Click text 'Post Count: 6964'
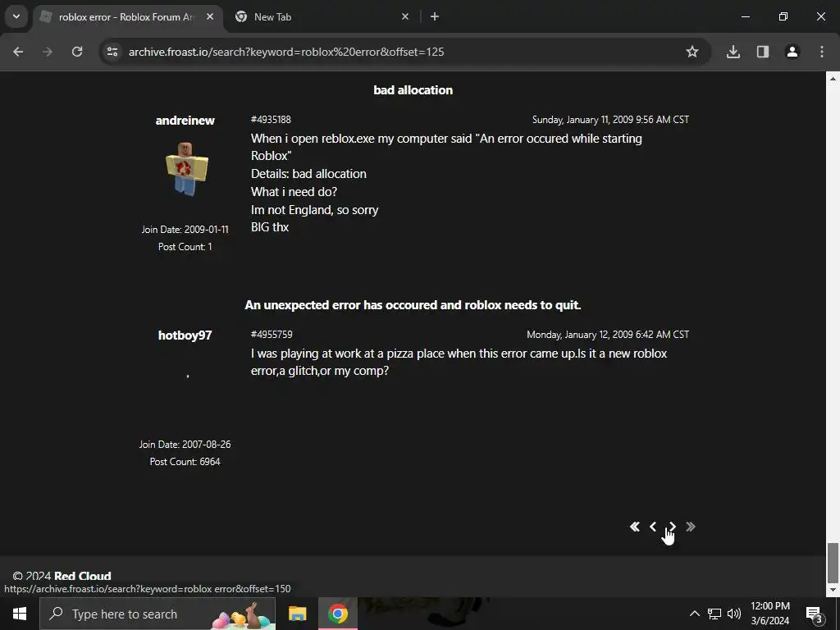The image size is (840, 630). tap(185, 461)
